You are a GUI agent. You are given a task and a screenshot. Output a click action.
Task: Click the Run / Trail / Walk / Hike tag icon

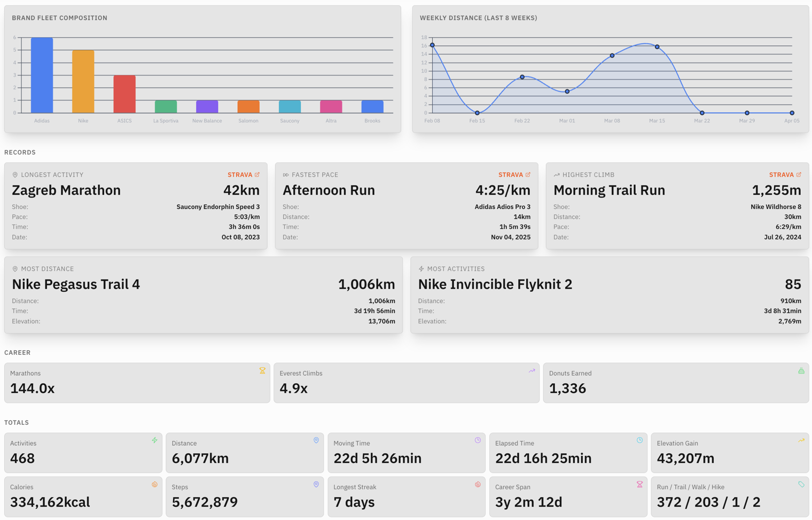tap(801, 484)
